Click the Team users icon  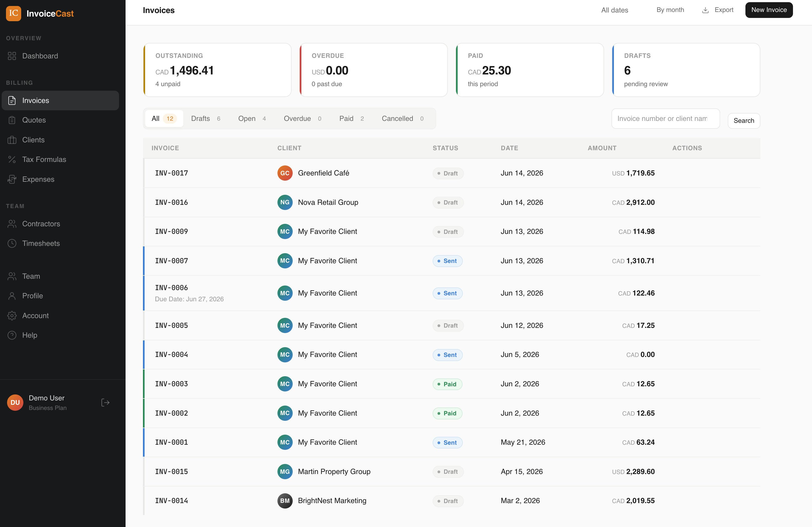[12, 276]
